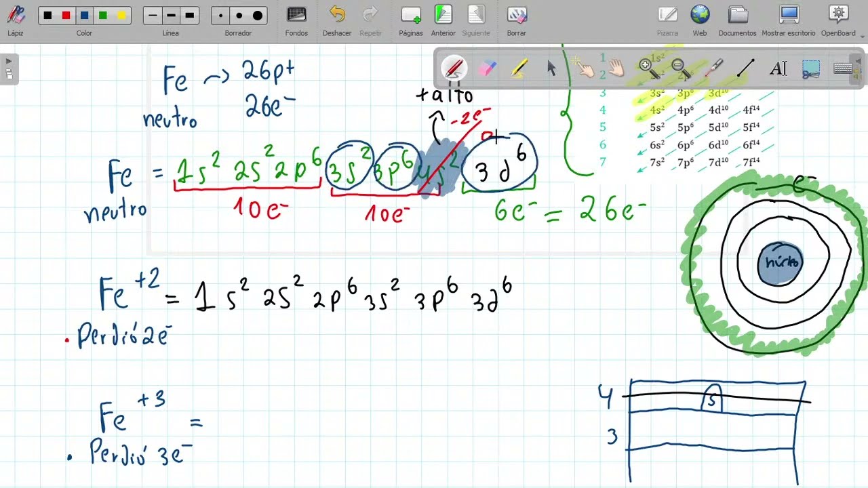Viewport: 868px width, 488px height.
Task: Select the interact with items pointing hand tool
Action: pos(583,68)
